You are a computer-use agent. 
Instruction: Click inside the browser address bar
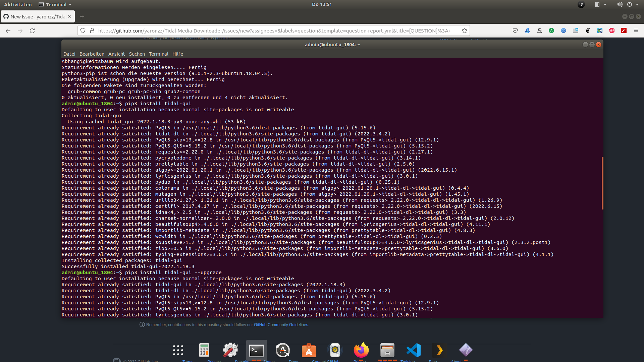268,31
